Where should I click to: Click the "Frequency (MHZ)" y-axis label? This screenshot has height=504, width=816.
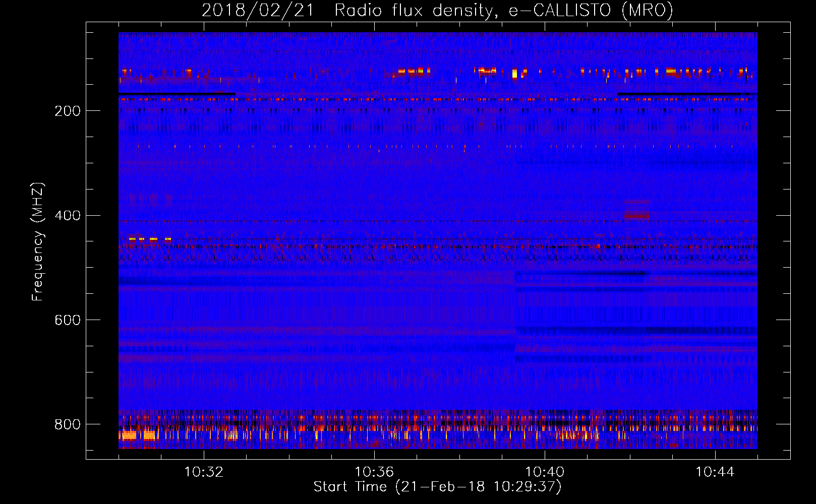click(x=37, y=242)
